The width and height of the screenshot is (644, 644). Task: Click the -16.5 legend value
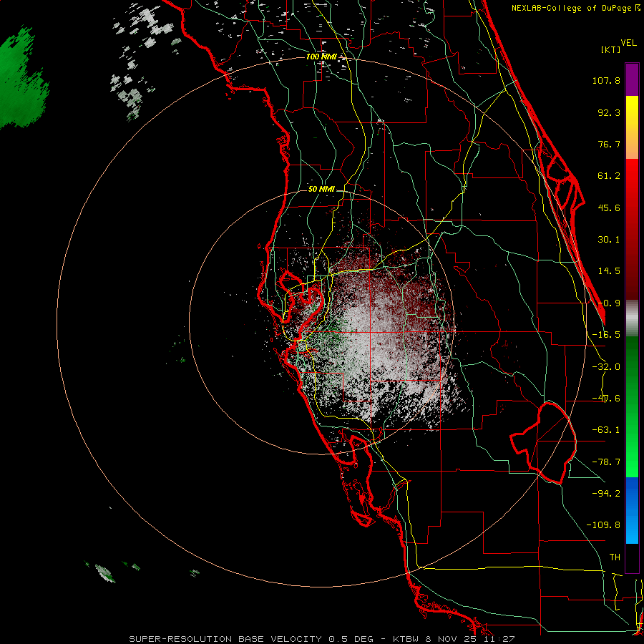point(606,335)
